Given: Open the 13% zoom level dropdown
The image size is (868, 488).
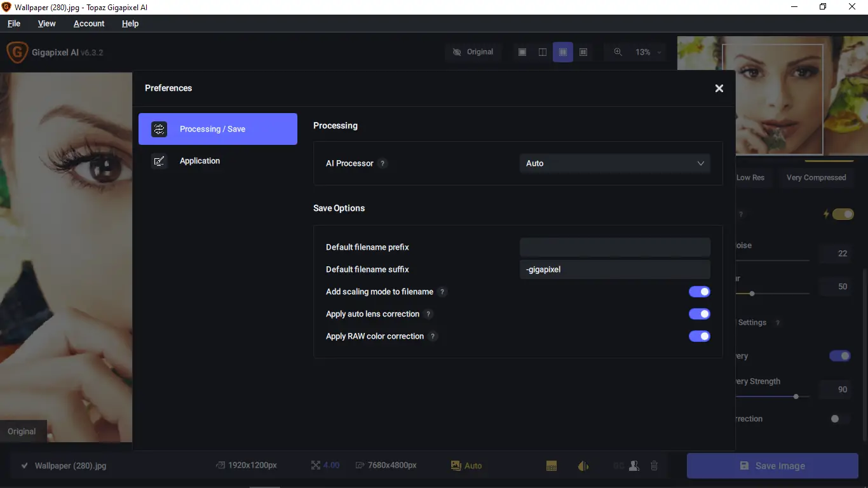Looking at the screenshot, I should point(648,52).
